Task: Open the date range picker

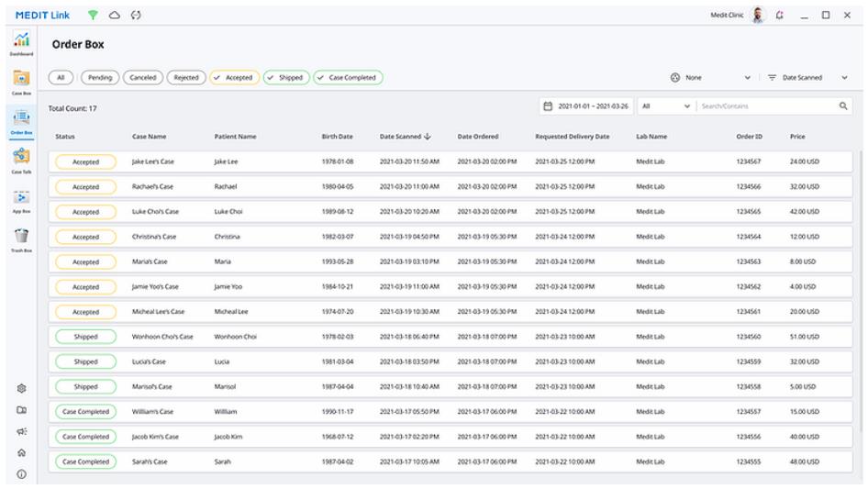Action: click(x=586, y=106)
